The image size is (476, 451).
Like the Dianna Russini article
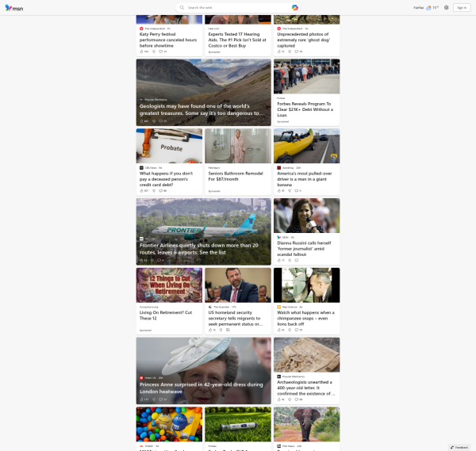tap(279, 260)
